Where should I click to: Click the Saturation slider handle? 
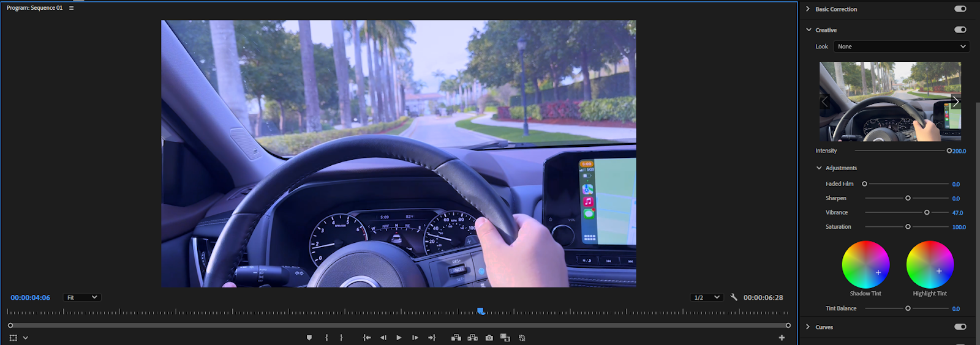pyautogui.click(x=908, y=226)
